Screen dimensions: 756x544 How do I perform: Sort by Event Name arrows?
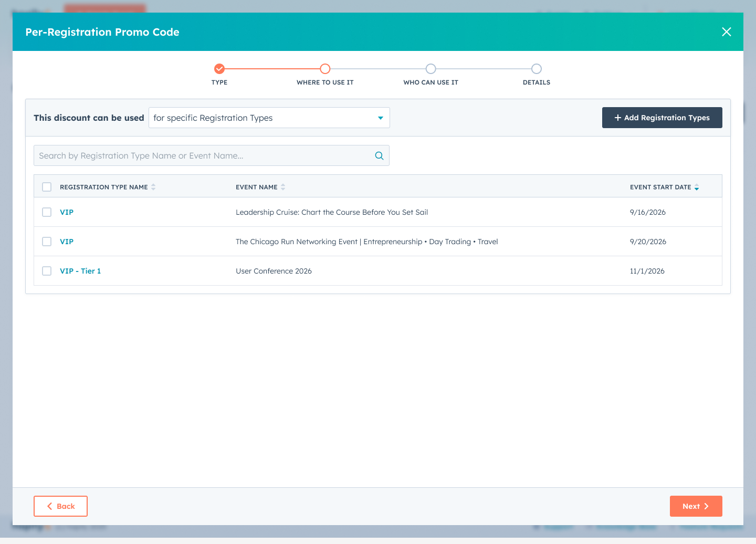(283, 187)
